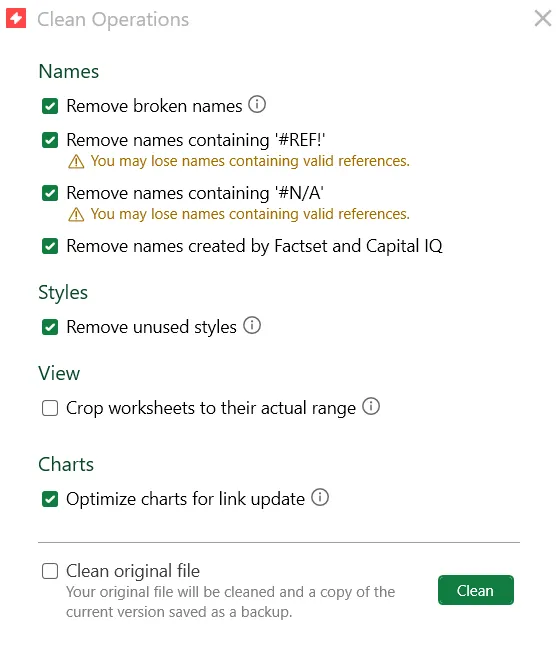Open info icon for Crop worksheets option
Image resolution: width=560 pixels, height=645 pixels.
[x=371, y=406]
